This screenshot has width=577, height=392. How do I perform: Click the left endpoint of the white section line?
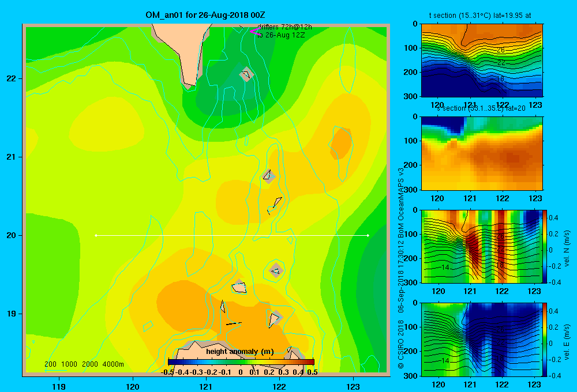[96, 235]
